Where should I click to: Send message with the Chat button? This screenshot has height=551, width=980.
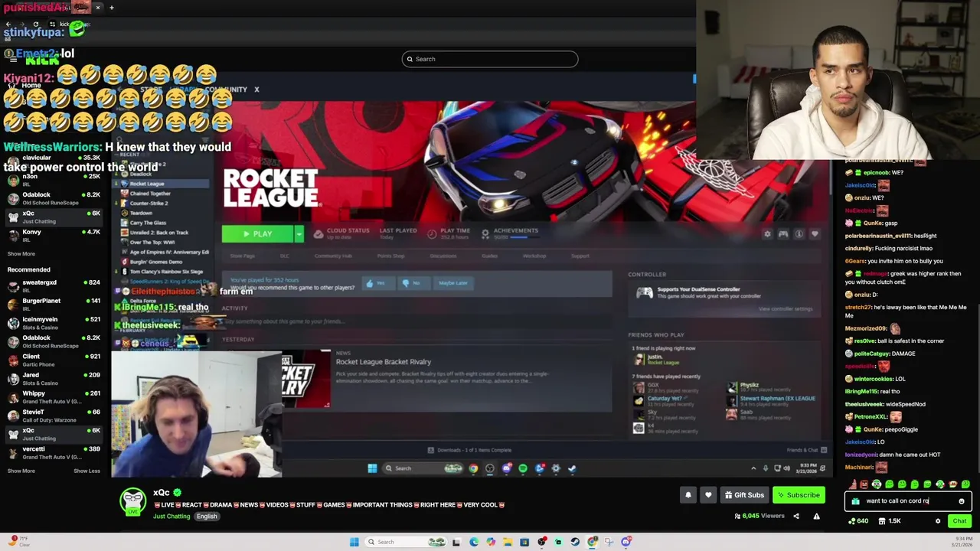click(959, 521)
